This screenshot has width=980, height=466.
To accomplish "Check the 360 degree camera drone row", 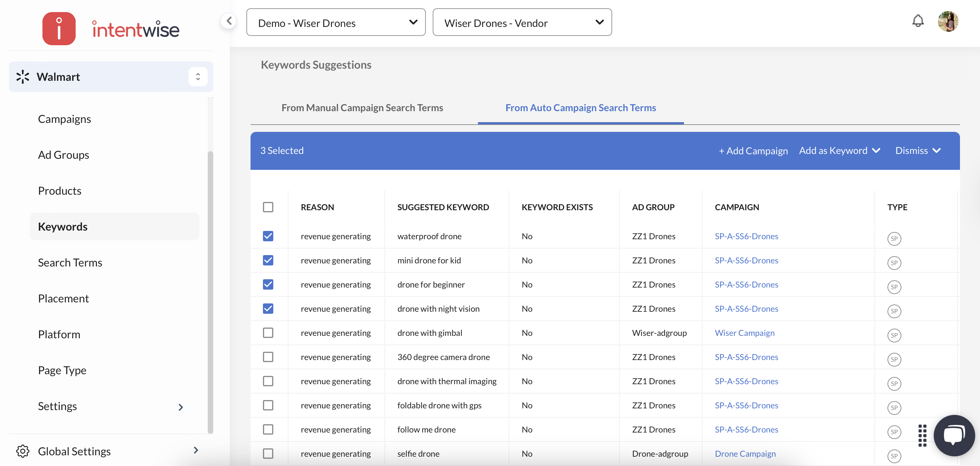I will coord(268,357).
